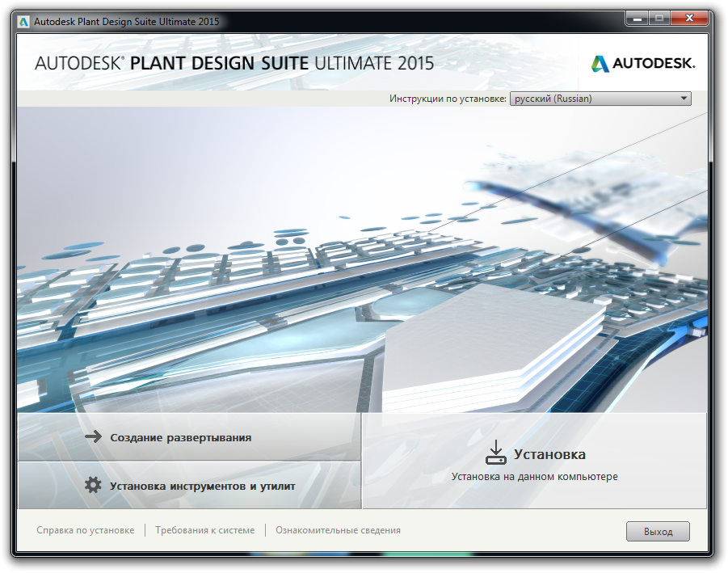This screenshot has height=573, width=728.
Task: Click the Выход button
Action: (x=658, y=531)
